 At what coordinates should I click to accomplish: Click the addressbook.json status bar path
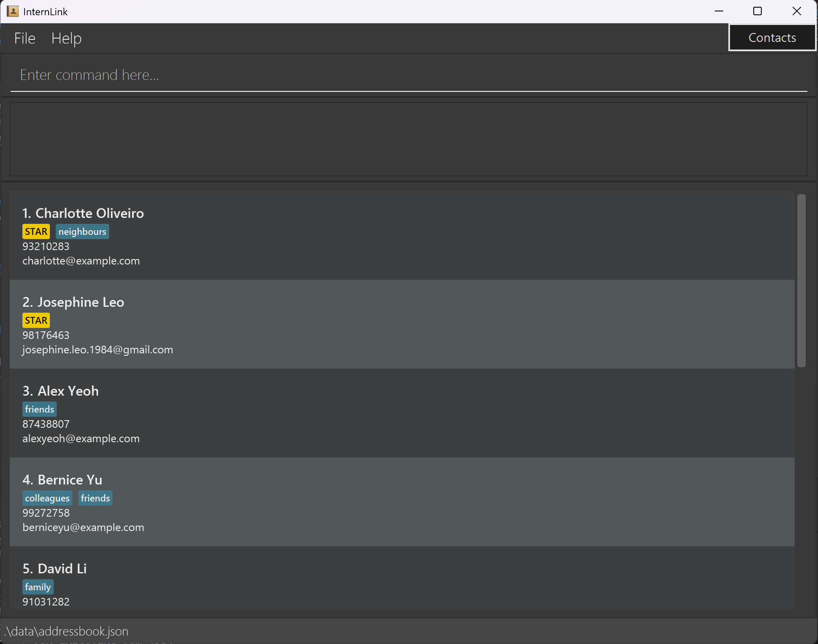(66, 631)
